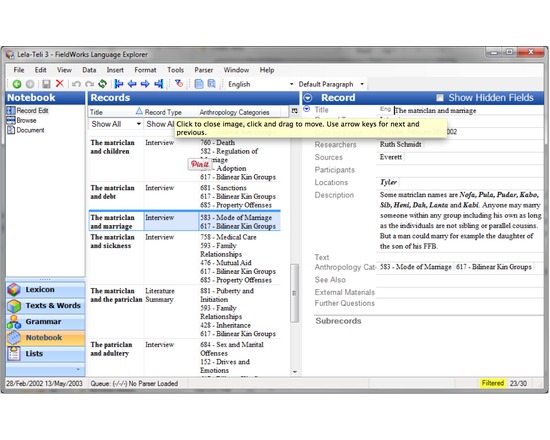Image resolution: width=550 pixels, height=440 pixels.
Task: Click in the Title field text
Action: click(435, 111)
